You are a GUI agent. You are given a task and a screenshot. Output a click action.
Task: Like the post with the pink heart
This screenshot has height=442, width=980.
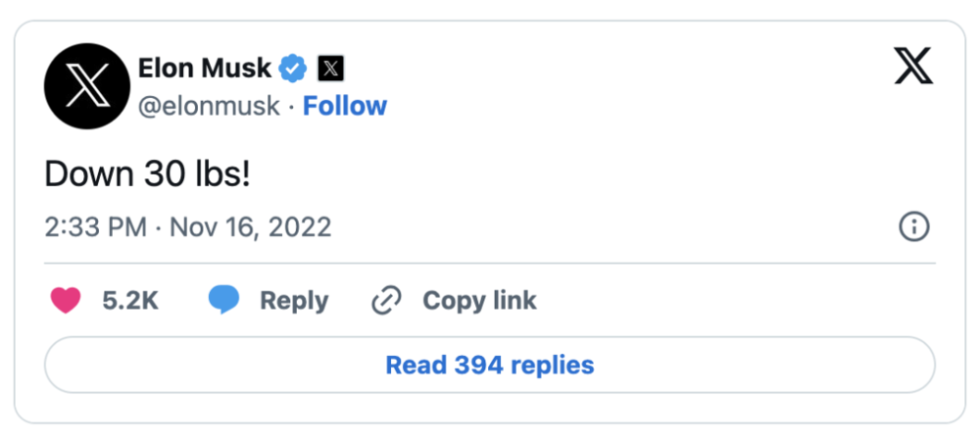66,301
